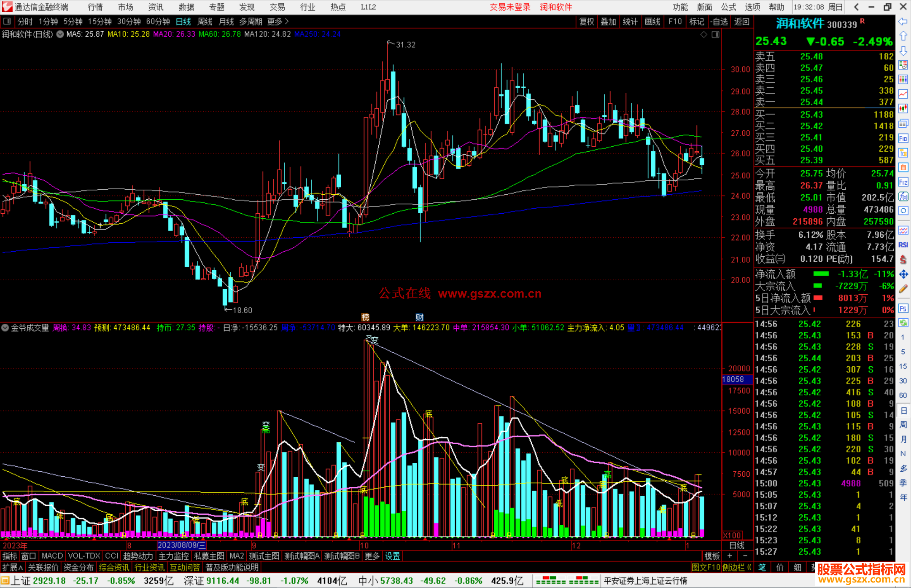Switch to the MACD indicator tab
Screen dimensions: 911x588
(52, 556)
